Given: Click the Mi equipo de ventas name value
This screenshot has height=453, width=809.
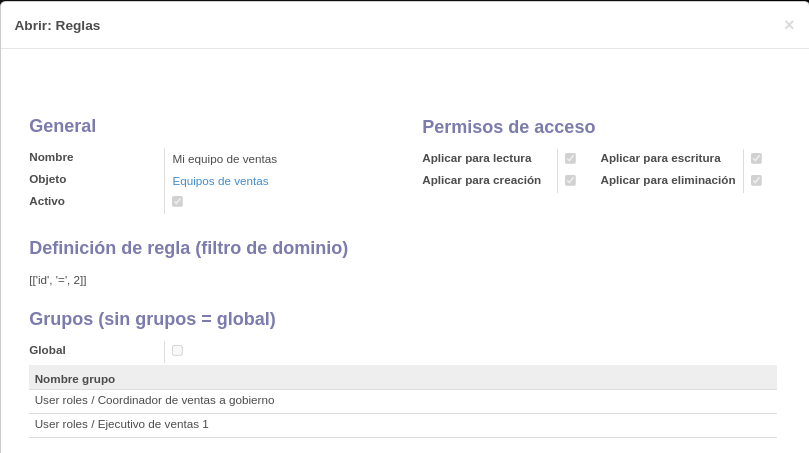Looking at the screenshot, I should point(224,159).
